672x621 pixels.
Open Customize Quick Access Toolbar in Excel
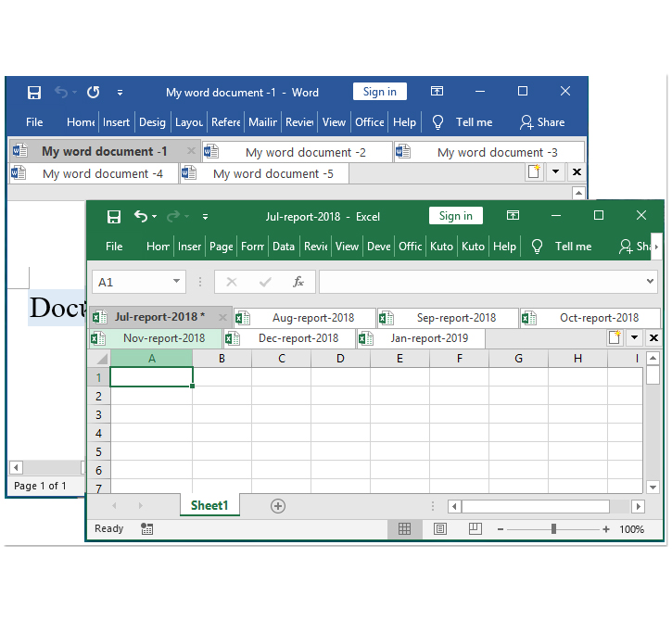coord(205,217)
